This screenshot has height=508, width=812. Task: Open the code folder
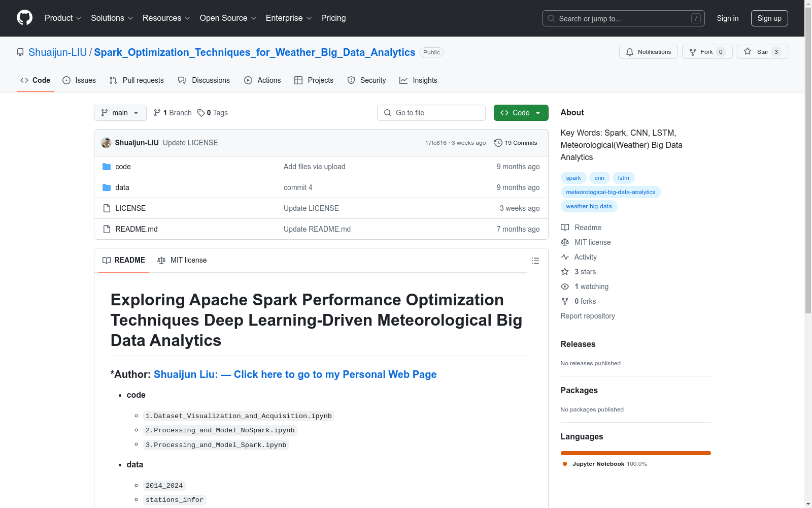[x=123, y=167]
